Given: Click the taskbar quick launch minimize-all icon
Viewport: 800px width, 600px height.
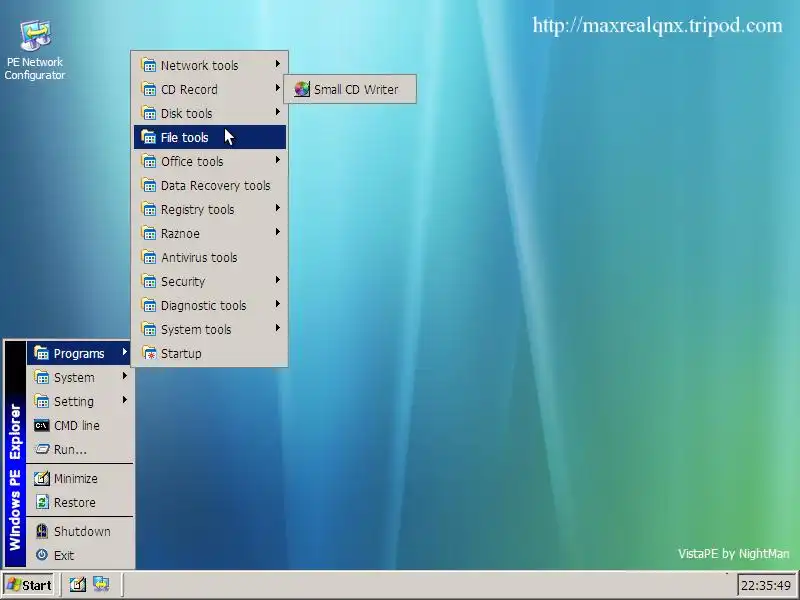Looking at the screenshot, I should (x=78, y=584).
